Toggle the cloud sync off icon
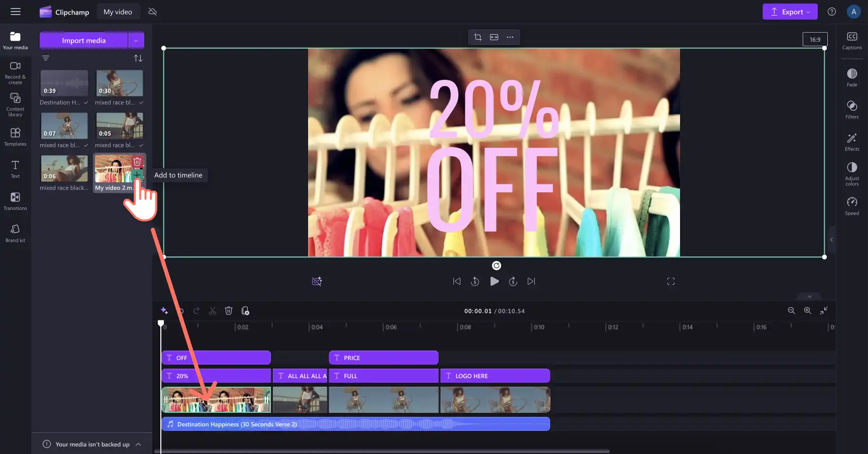Image resolution: width=868 pixels, height=454 pixels. tap(153, 12)
